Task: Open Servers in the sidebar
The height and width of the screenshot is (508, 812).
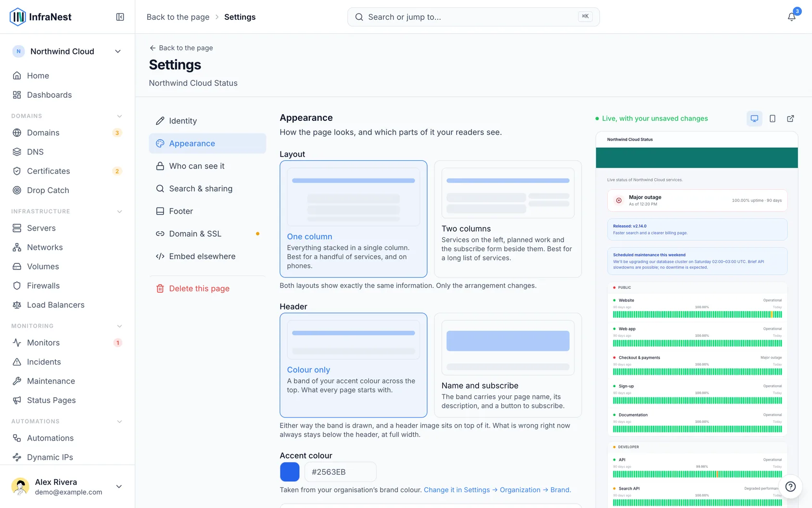Action: click(x=67, y=228)
